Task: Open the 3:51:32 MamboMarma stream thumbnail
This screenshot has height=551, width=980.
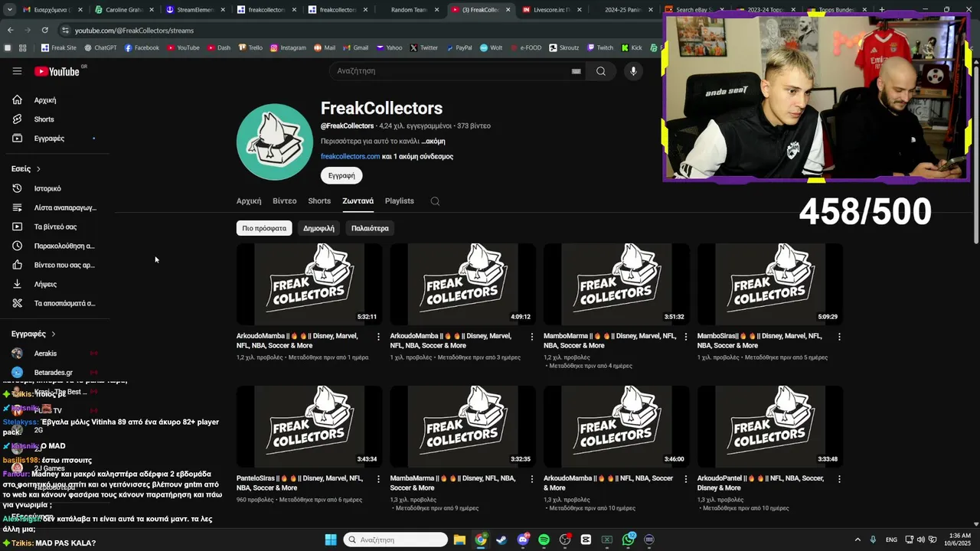Action: tap(616, 284)
